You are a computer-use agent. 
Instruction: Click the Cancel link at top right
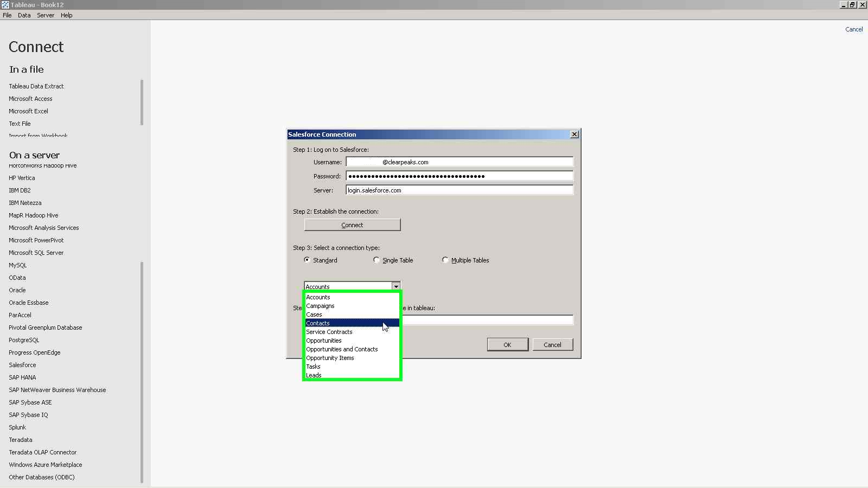point(854,29)
